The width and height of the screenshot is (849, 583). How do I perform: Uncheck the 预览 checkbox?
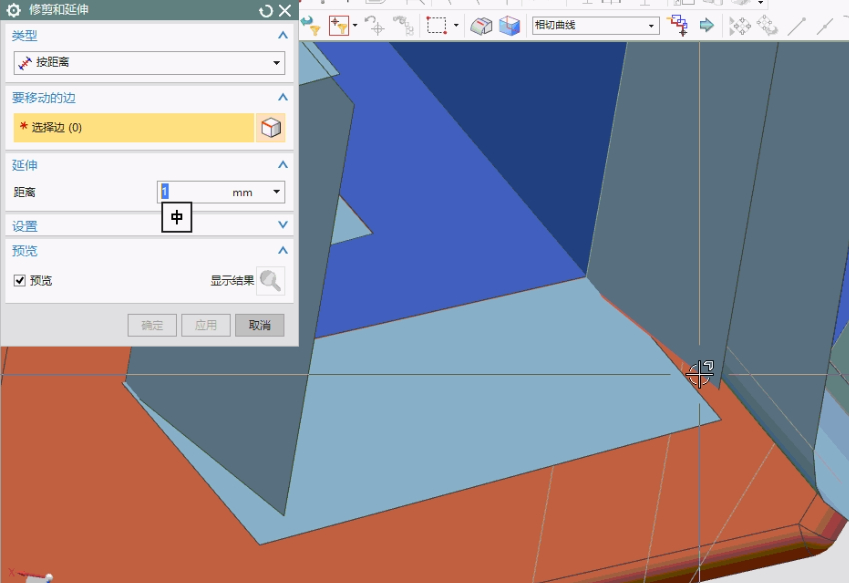point(19,280)
